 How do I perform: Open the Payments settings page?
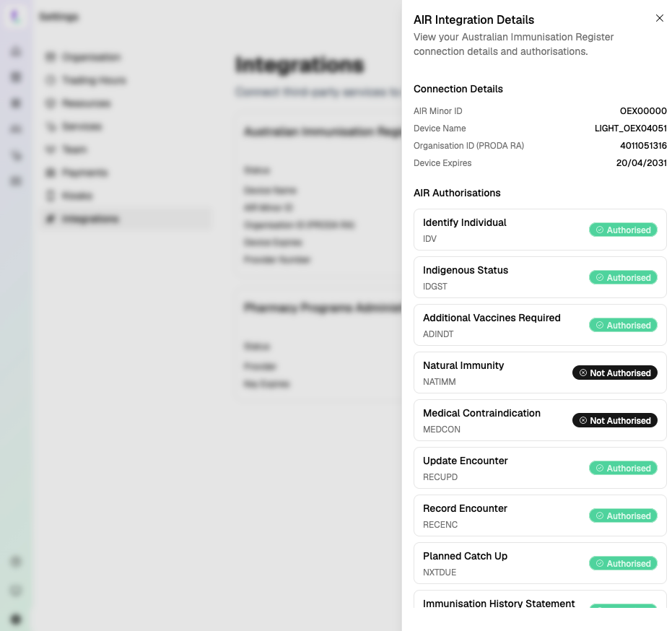[84, 173]
